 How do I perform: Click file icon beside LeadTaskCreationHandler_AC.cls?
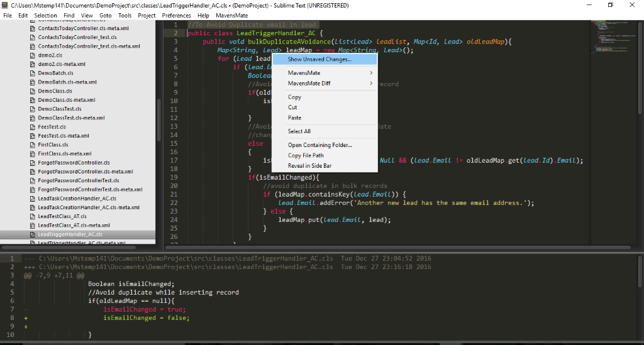(33, 199)
